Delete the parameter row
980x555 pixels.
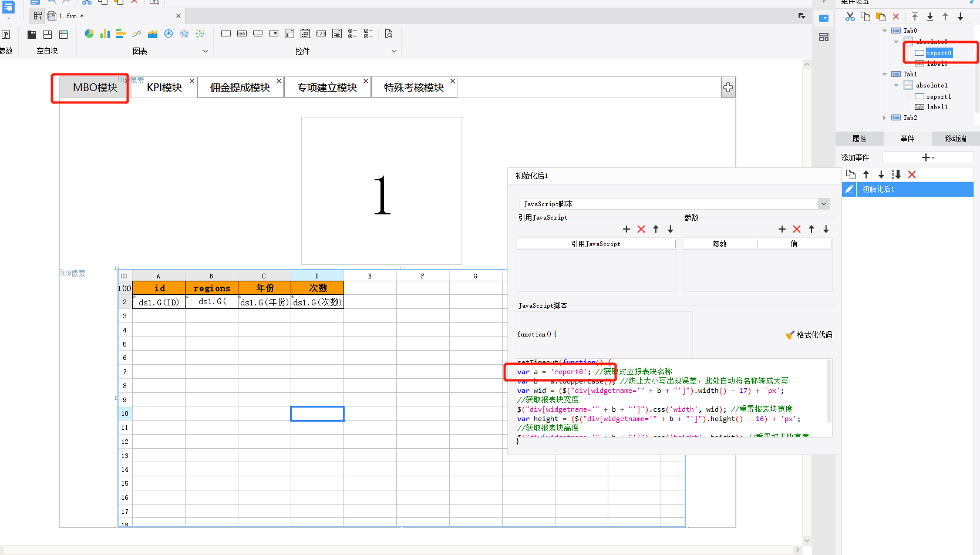(x=797, y=229)
